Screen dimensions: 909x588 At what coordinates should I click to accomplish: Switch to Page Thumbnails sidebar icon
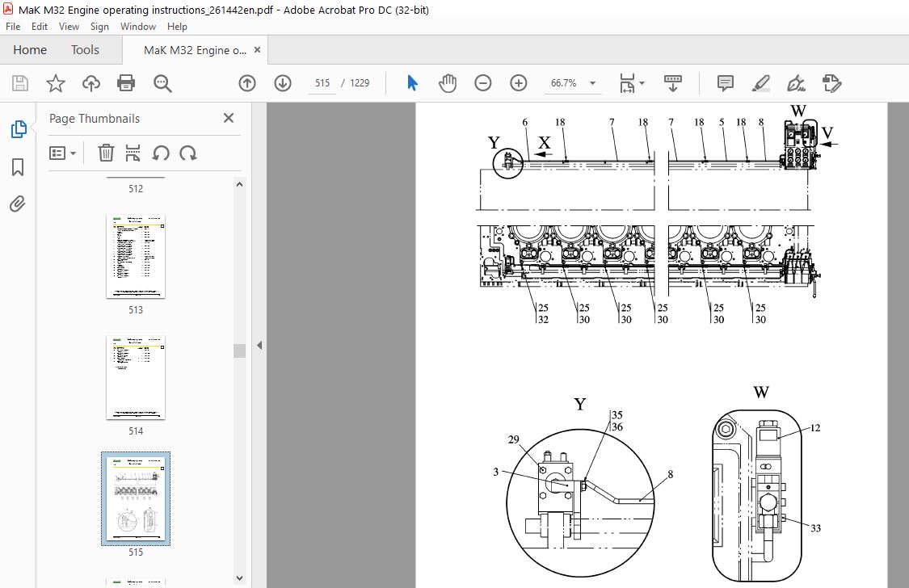point(19,129)
